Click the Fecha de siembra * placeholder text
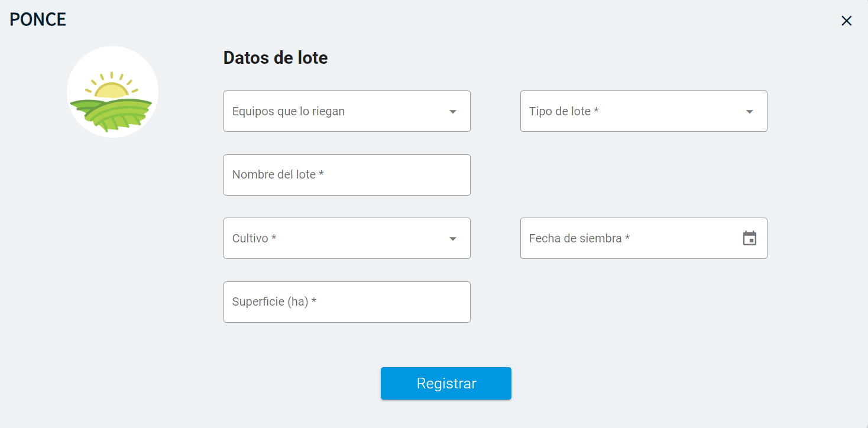The image size is (868, 428). click(579, 238)
